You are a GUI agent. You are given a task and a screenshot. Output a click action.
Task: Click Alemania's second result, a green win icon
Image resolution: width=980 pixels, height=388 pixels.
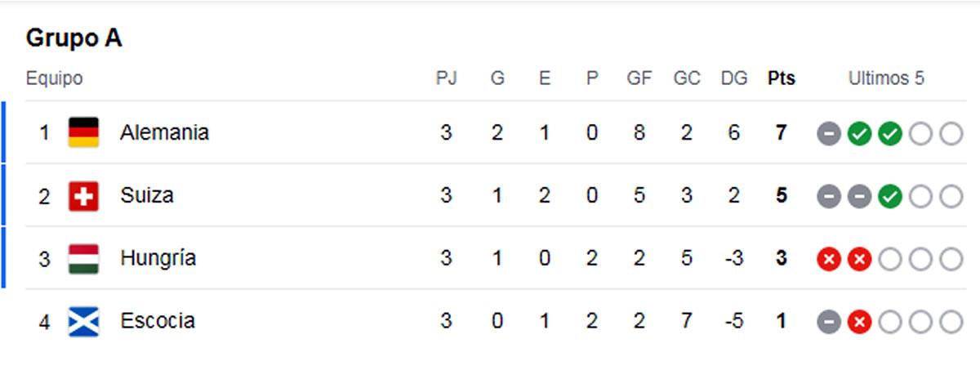[858, 133]
